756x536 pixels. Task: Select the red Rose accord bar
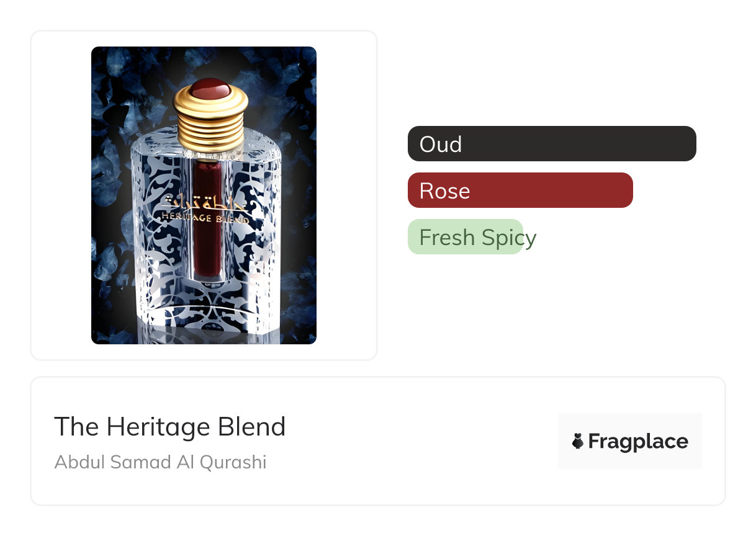520,190
